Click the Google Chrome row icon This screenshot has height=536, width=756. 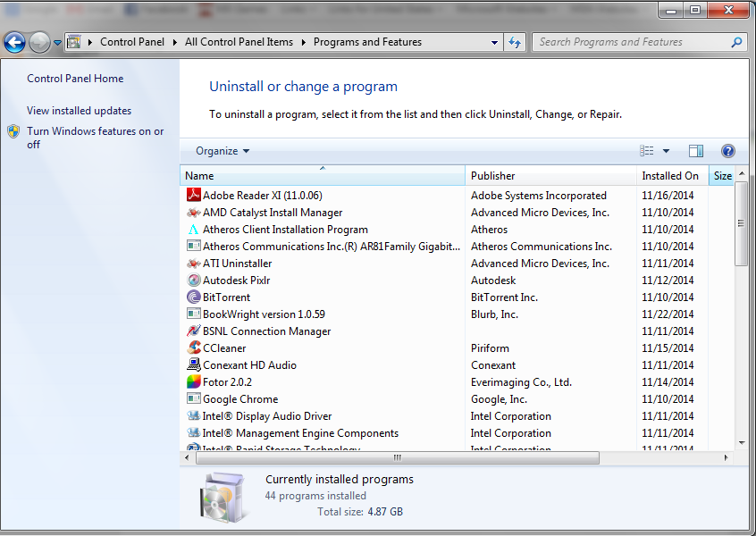(x=193, y=398)
